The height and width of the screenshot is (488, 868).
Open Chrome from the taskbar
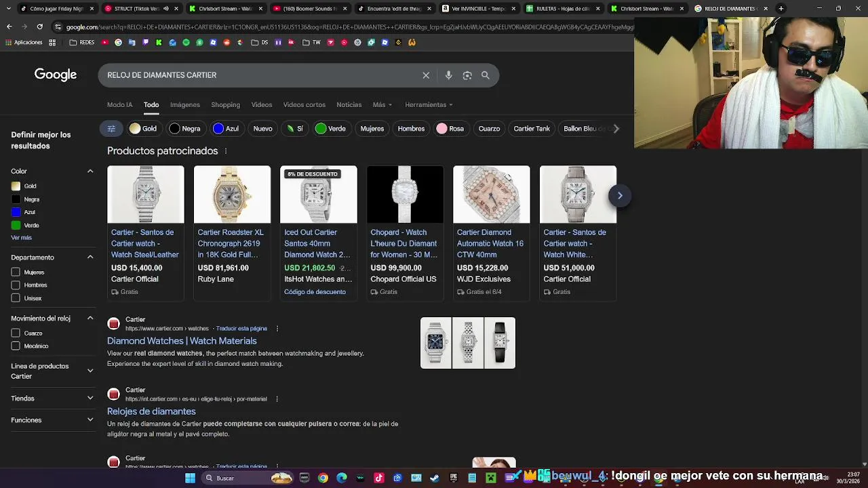point(323,478)
